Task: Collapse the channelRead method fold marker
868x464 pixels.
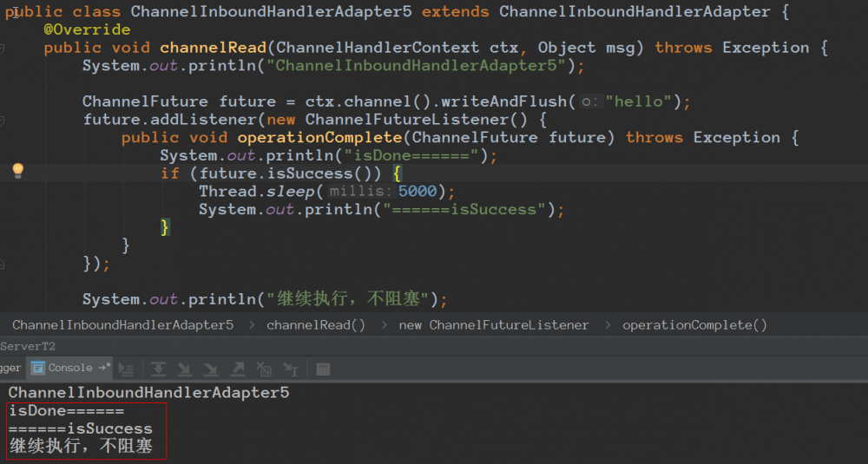Action: click(3, 49)
